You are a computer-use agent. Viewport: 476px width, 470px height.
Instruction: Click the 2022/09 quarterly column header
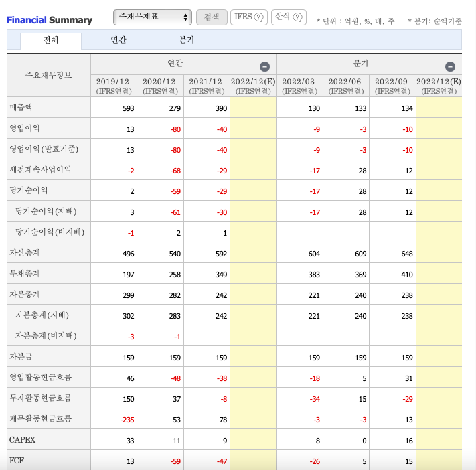(x=392, y=86)
